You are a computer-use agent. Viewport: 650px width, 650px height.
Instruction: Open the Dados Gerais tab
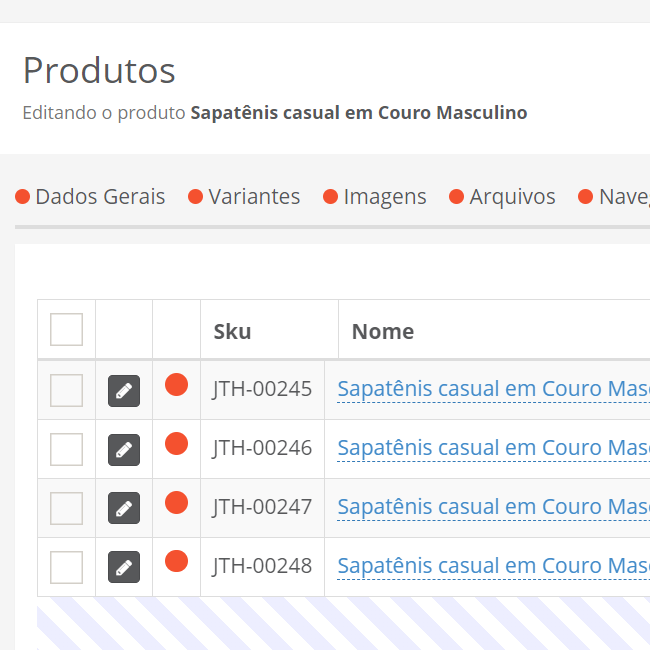pyautogui.click(x=99, y=197)
